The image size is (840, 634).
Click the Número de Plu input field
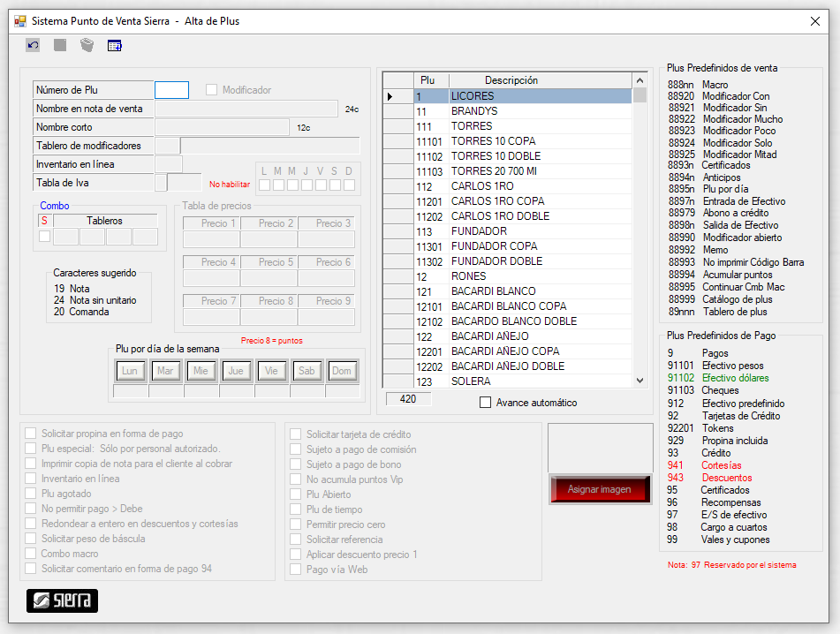point(171,90)
